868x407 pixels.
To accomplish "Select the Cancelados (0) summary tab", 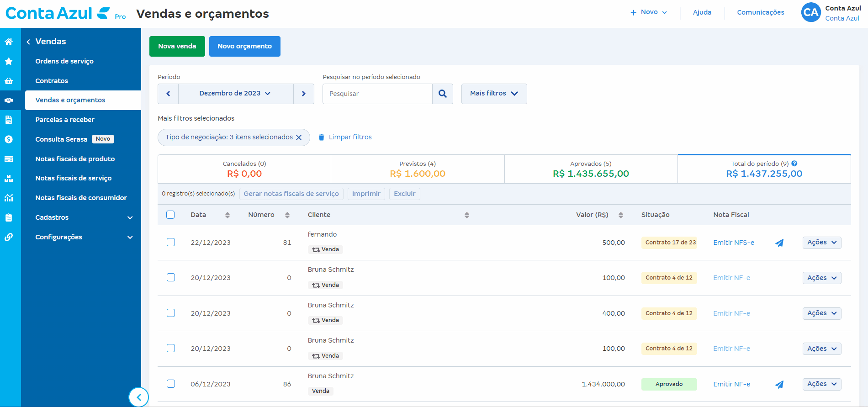I will pyautogui.click(x=244, y=169).
